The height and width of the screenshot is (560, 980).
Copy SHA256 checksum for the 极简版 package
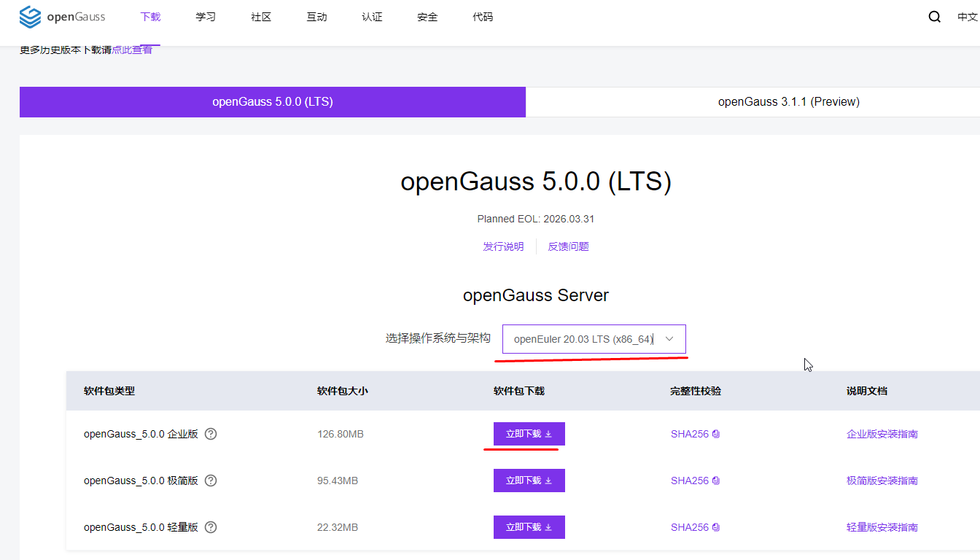(716, 480)
